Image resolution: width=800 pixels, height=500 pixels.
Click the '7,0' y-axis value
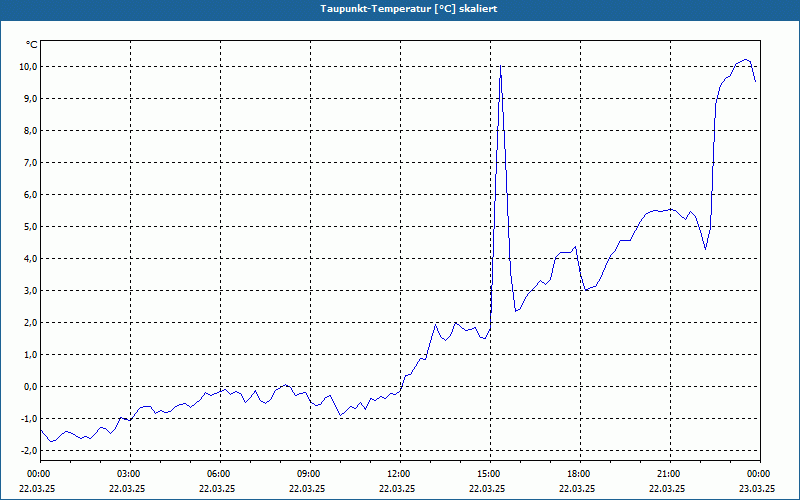tap(30, 162)
